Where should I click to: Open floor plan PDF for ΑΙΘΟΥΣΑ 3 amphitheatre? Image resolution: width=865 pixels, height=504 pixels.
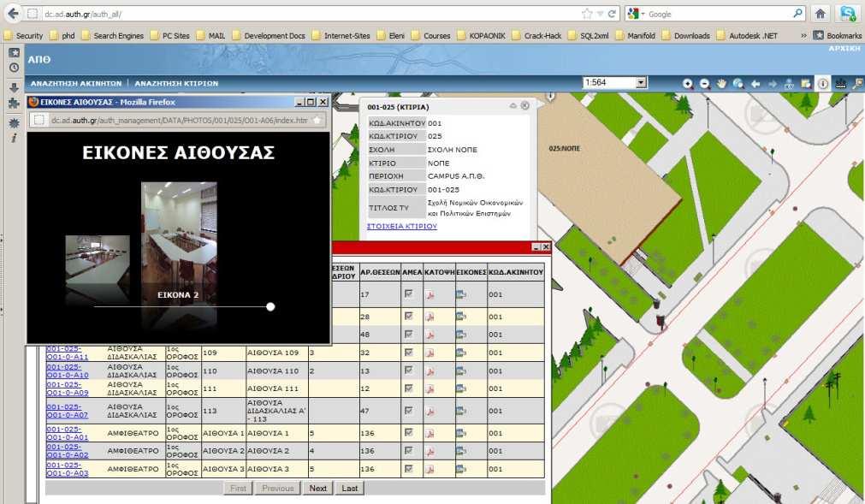430,469
